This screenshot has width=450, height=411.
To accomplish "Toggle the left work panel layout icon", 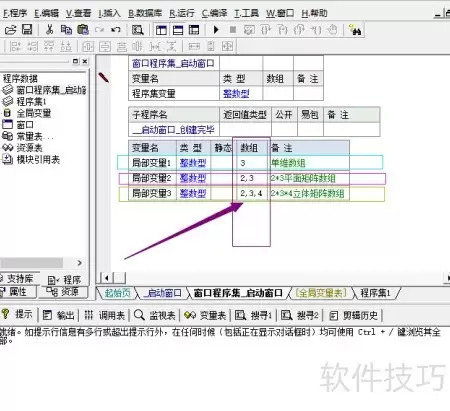I will pos(161,30).
